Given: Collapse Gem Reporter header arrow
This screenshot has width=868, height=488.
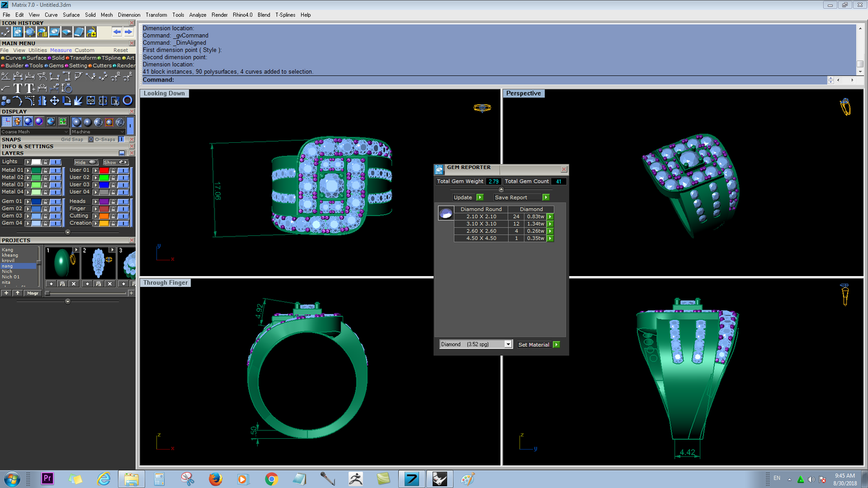Looking at the screenshot, I should pos(501,190).
